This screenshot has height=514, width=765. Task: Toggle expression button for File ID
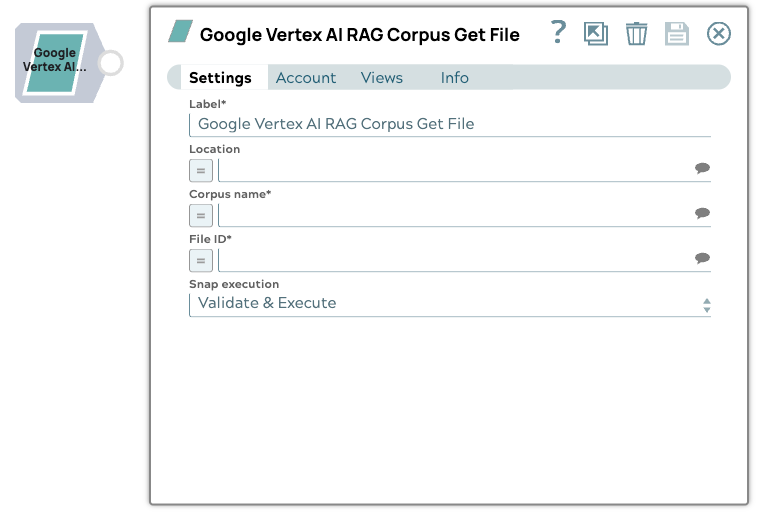tap(201, 260)
